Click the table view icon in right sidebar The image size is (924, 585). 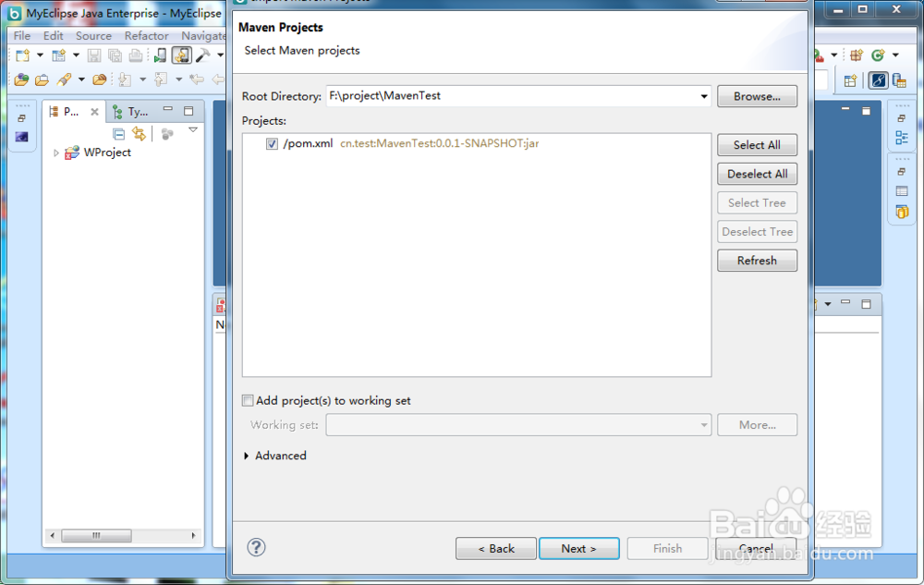902,191
